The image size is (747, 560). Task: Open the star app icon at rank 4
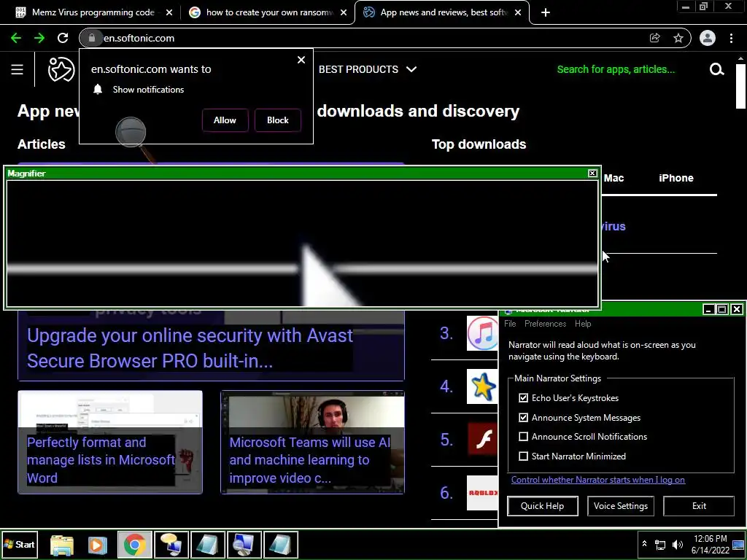(483, 386)
